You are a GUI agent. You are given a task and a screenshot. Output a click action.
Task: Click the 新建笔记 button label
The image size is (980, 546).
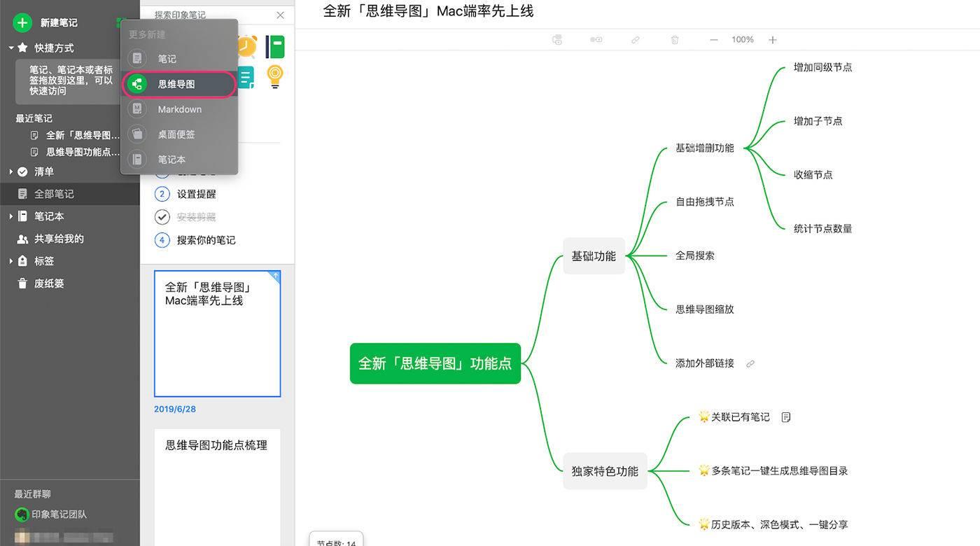click(x=59, y=23)
